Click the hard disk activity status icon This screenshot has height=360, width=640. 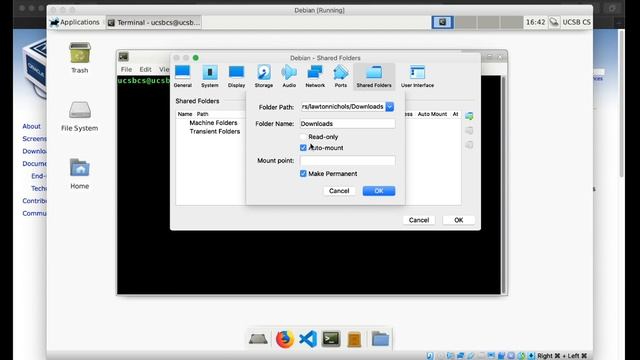[430, 356]
